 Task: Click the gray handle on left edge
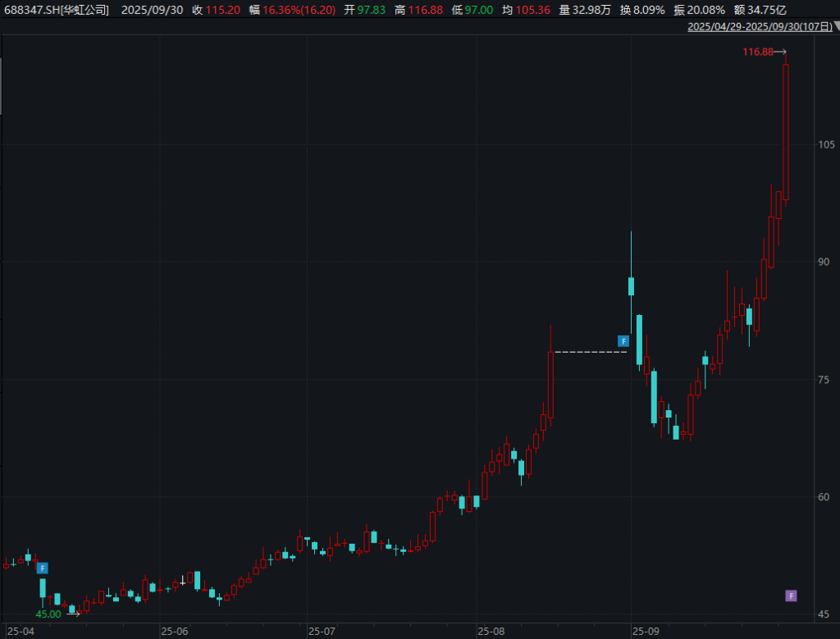(2, 86)
